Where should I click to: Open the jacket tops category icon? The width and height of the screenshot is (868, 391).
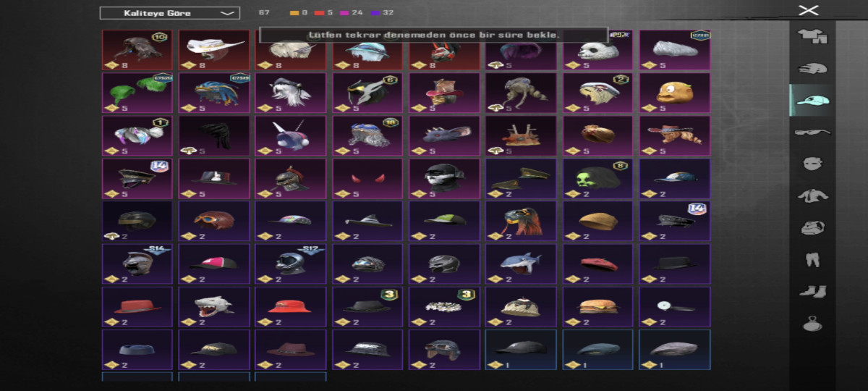tap(812, 195)
